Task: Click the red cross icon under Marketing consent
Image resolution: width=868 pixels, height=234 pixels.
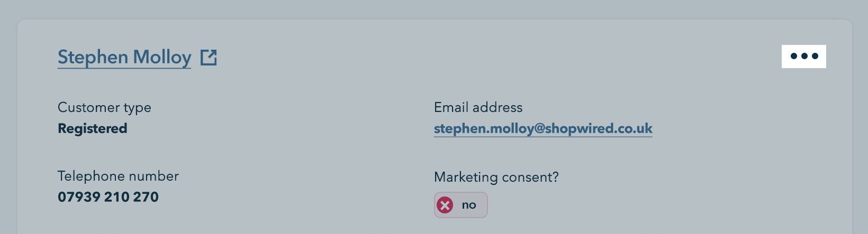Action: click(x=445, y=205)
